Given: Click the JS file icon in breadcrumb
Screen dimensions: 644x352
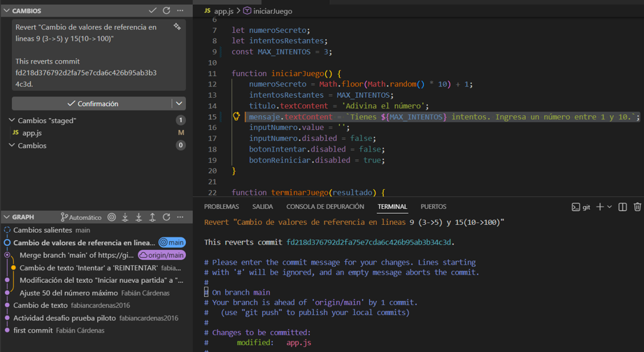Looking at the screenshot, I should tap(208, 10).
